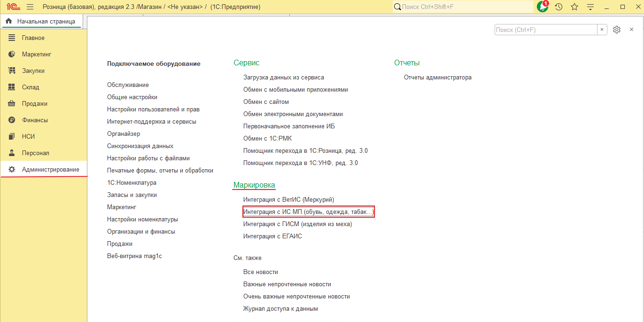Open Подключаемое оборудование
The image size is (644, 322).
coord(154,64)
